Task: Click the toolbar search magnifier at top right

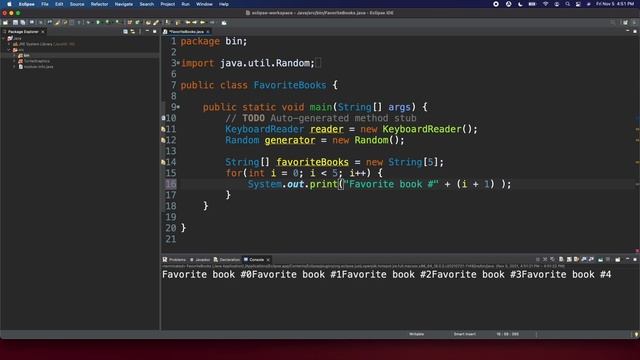Action: coord(613,22)
